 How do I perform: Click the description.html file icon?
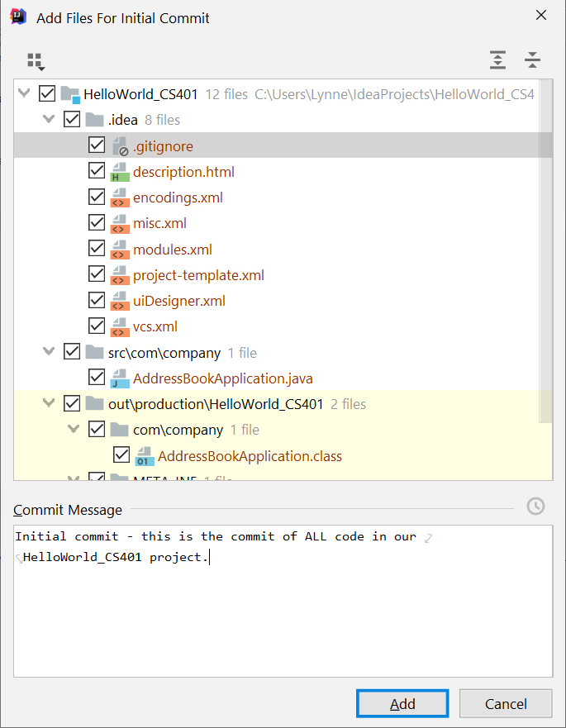click(x=121, y=172)
